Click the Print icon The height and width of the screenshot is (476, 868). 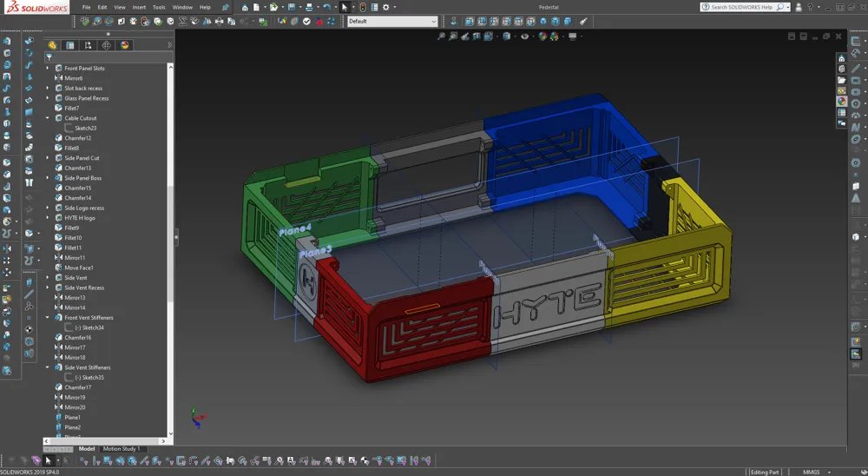click(x=309, y=7)
